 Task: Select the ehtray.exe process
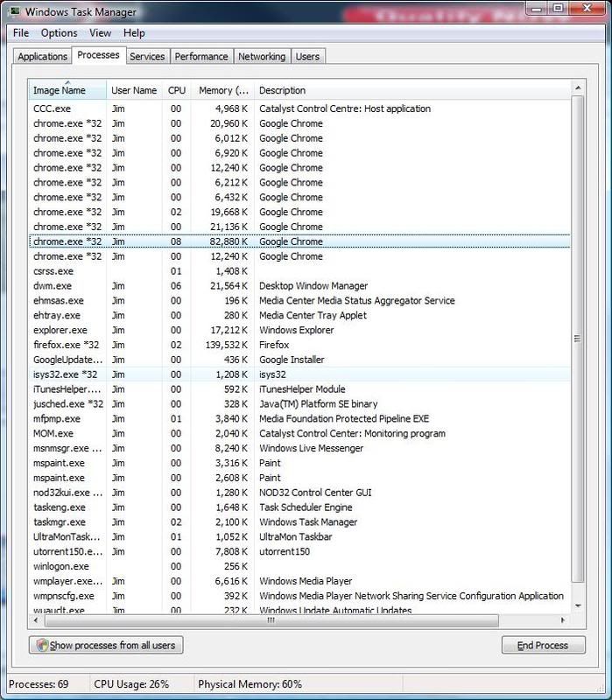299,315
